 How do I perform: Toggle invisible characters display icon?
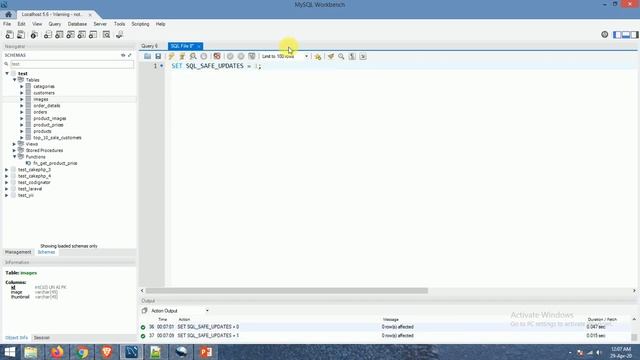pos(352,56)
